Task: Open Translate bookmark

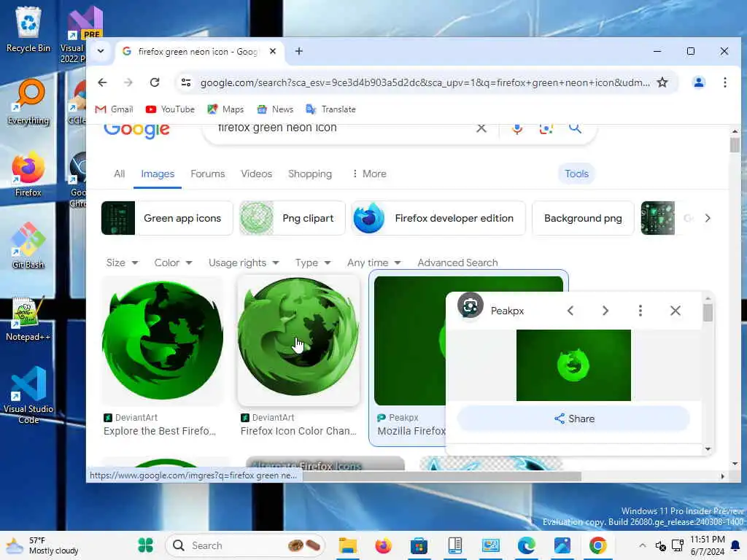Action: tap(330, 109)
